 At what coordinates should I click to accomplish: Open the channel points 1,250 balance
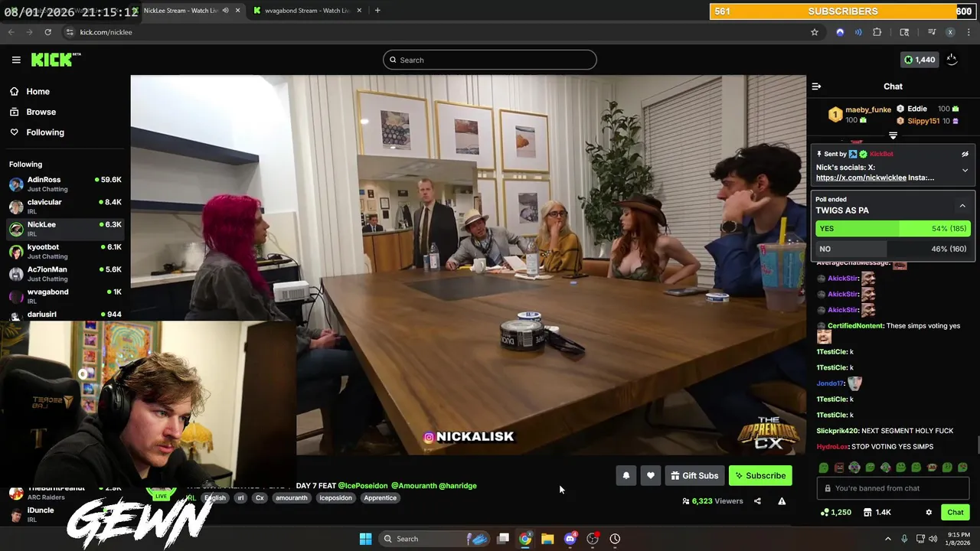[835, 513]
